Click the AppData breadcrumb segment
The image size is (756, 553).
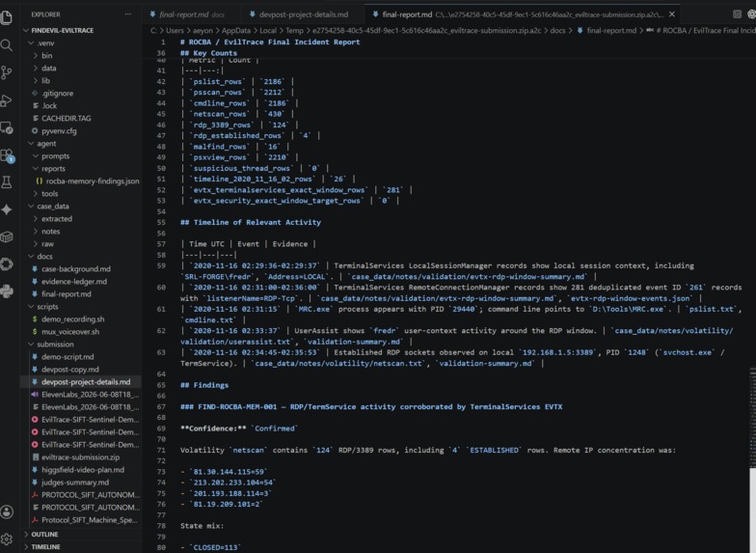[235, 31]
